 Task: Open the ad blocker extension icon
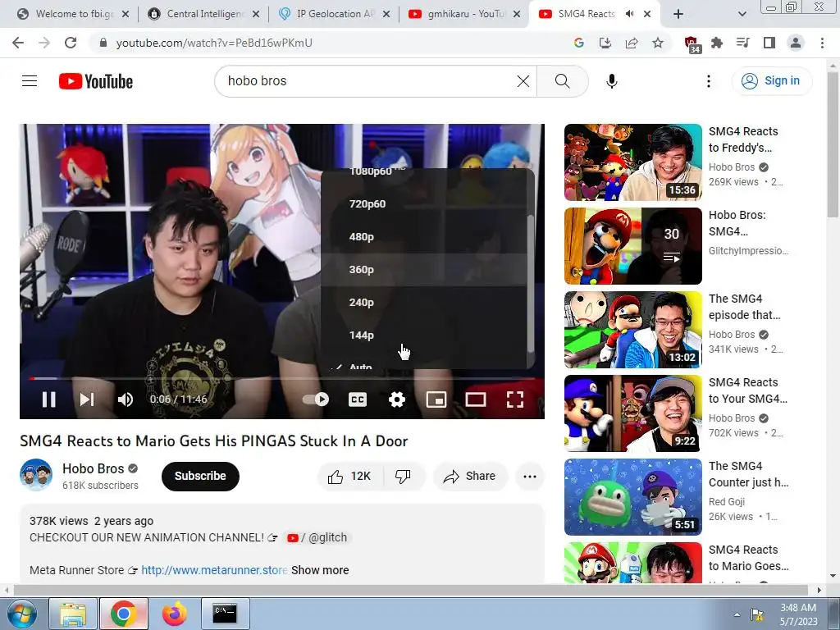click(x=692, y=44)
